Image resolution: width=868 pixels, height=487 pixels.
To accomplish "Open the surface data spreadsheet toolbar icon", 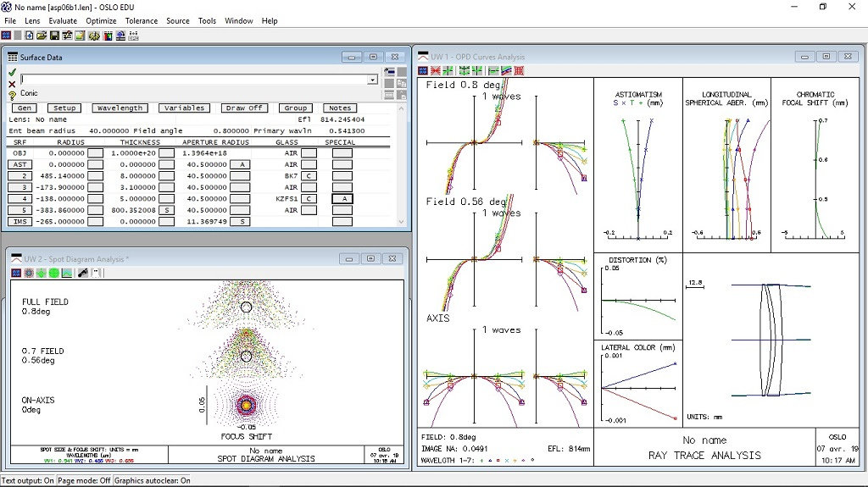I will 67,36.
